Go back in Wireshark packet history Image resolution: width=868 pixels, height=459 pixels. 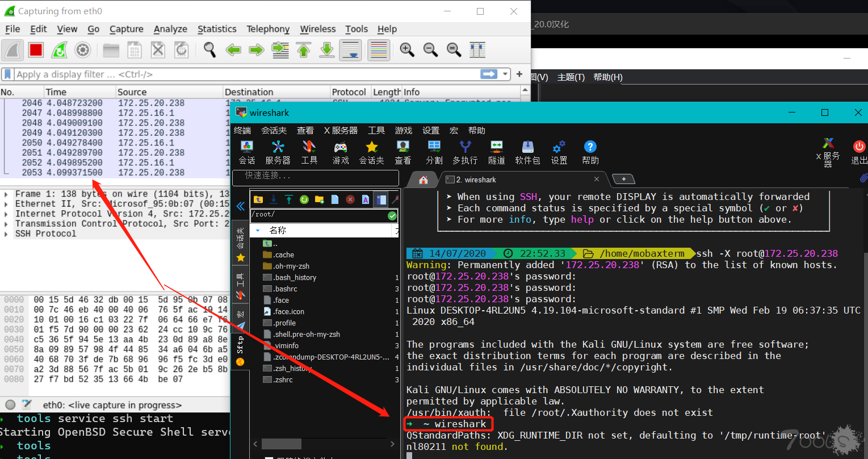click(x=233, y=50)
